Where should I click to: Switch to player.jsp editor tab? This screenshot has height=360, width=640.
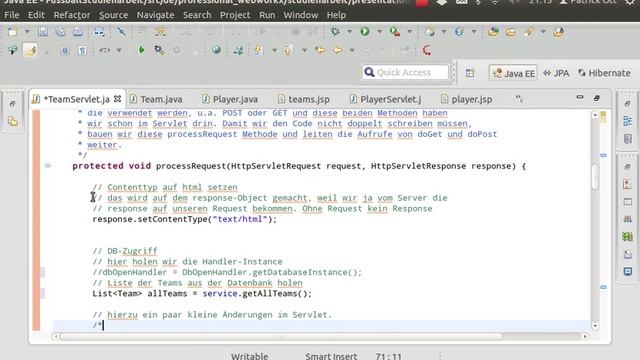467,99
